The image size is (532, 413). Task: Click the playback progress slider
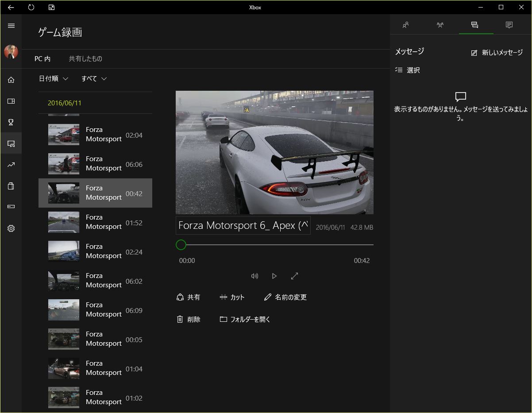[x=274, y=245]
